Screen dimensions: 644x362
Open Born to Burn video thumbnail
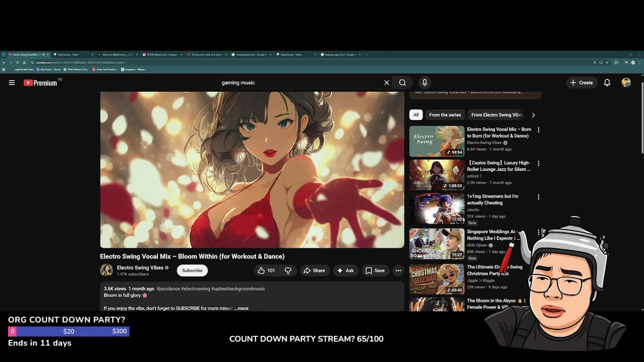(437, 141)
